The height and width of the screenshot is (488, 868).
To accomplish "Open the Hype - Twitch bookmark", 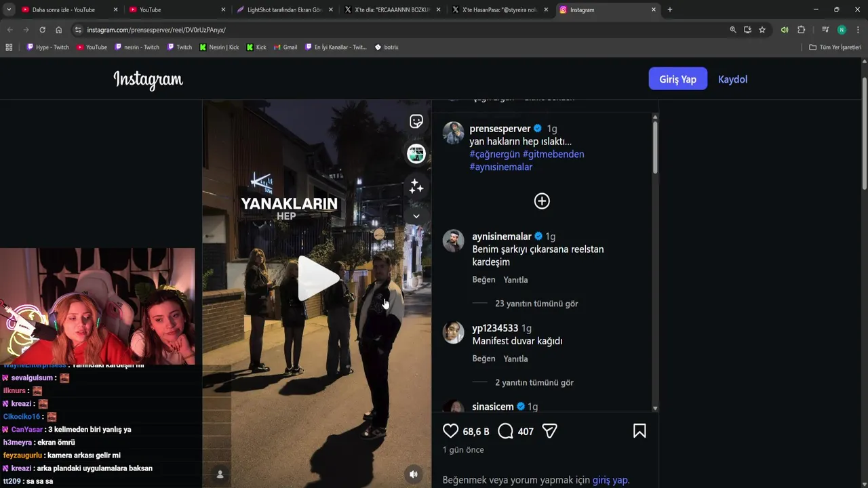I will [48, 47].
